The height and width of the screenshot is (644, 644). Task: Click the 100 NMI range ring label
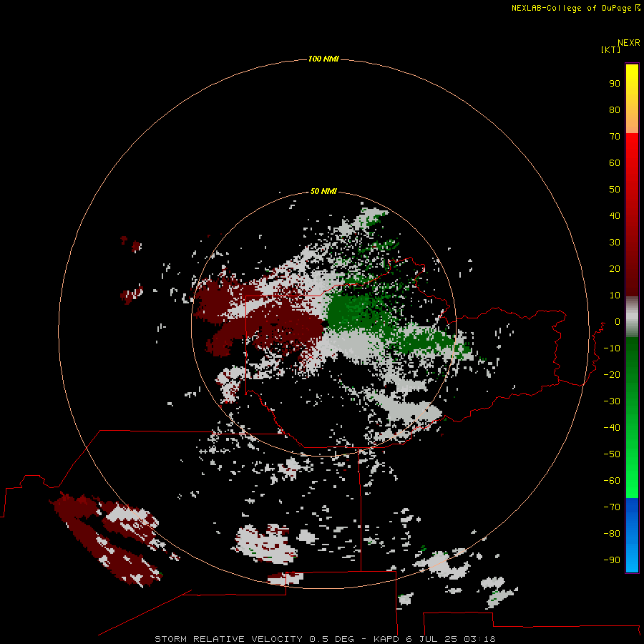pos(323,59)
